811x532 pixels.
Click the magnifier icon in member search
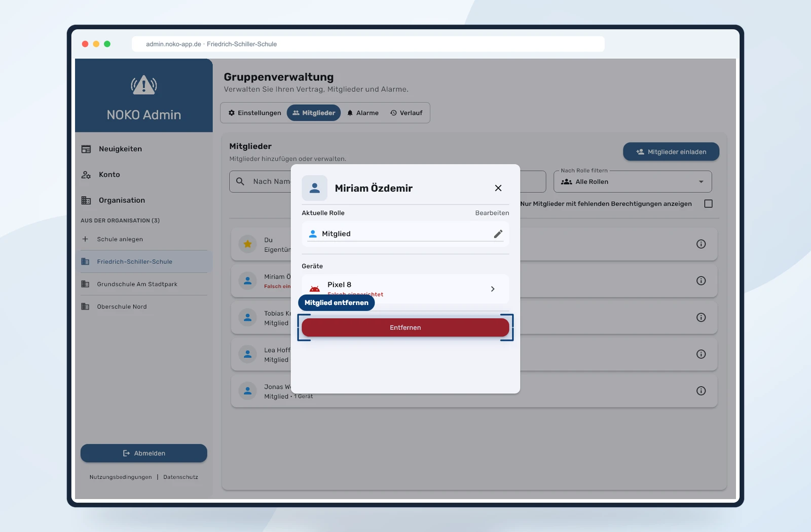(x=240, y=181)
